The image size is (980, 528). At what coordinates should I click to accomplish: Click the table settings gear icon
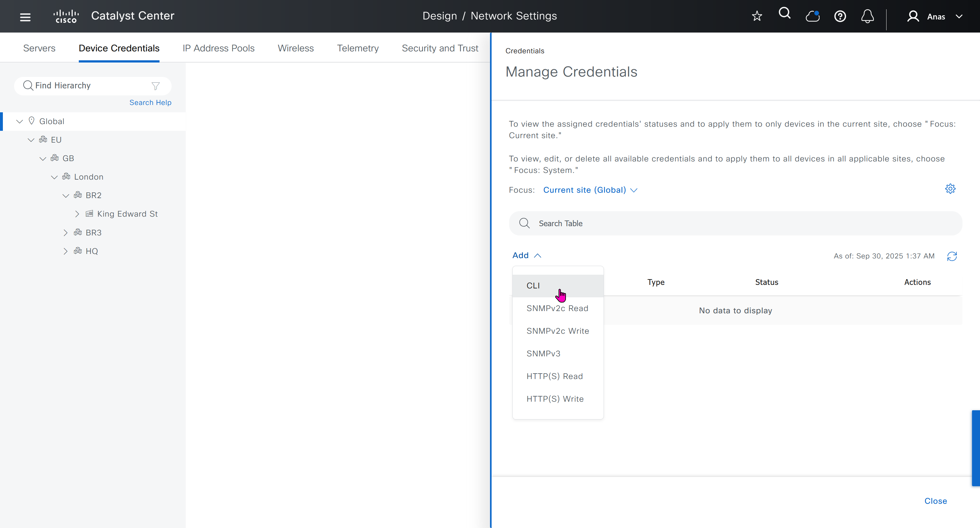pos(950,189)
